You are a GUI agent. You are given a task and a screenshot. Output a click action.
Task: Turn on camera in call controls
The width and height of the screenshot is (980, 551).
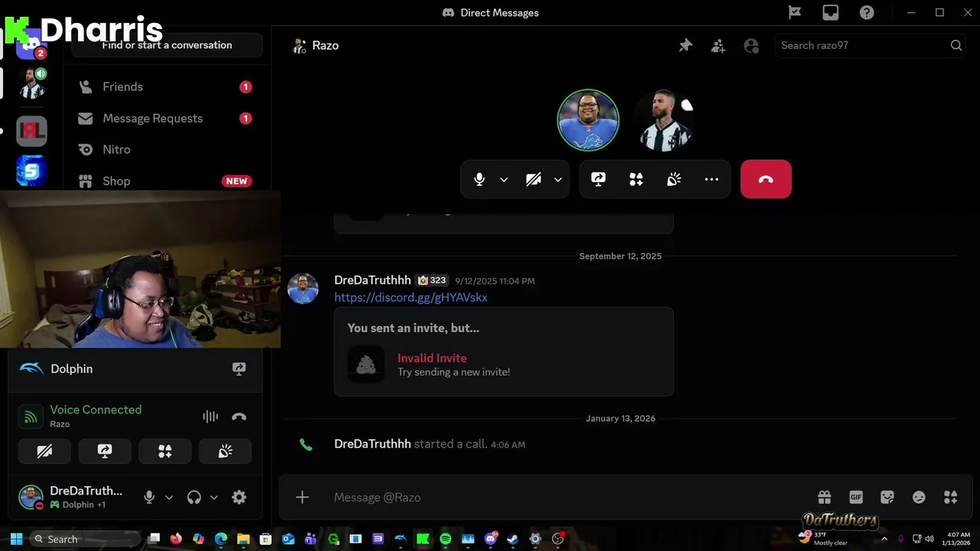pyautogui.click(x=534, y=179)
